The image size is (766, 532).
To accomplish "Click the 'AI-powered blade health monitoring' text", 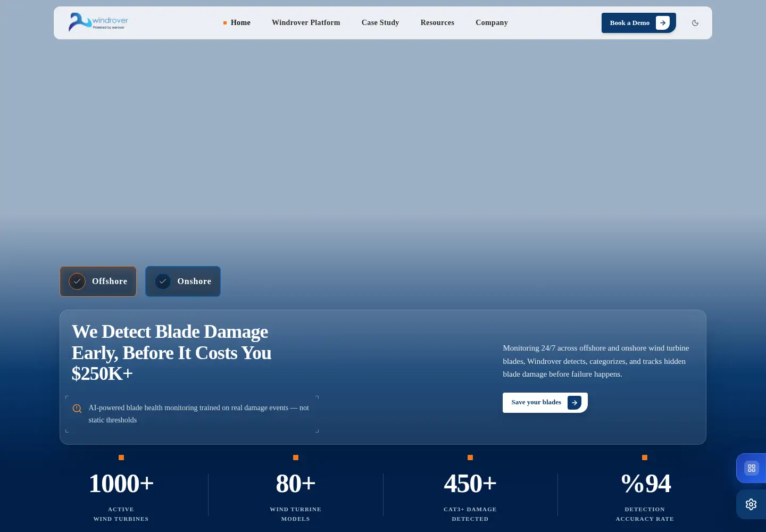I will (x=198, y=414).
